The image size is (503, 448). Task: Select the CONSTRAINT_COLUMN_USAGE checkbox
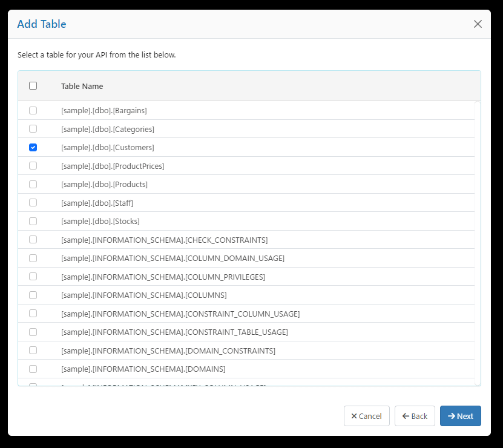(33, 314)
